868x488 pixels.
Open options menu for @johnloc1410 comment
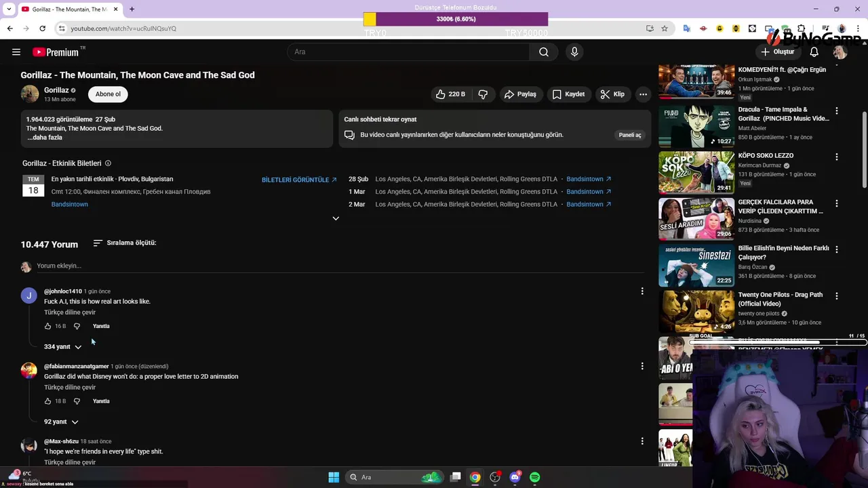pyautogui.click(x=642, y=291)
